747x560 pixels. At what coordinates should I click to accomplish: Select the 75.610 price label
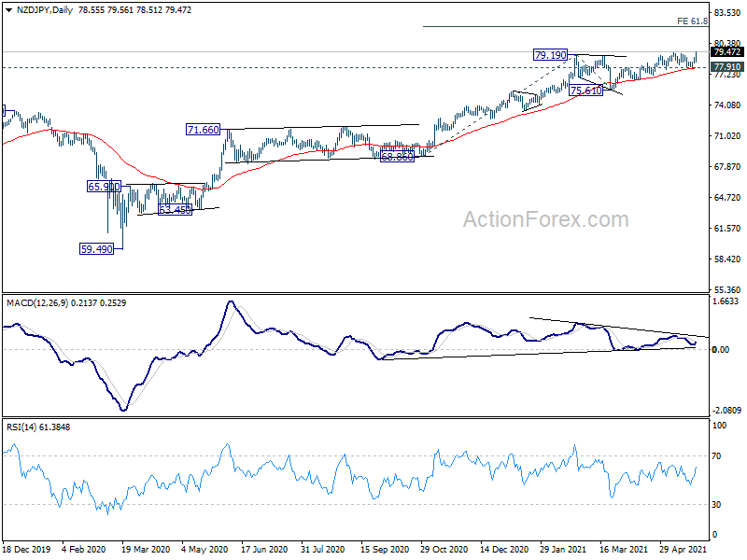tap(586, 91)
